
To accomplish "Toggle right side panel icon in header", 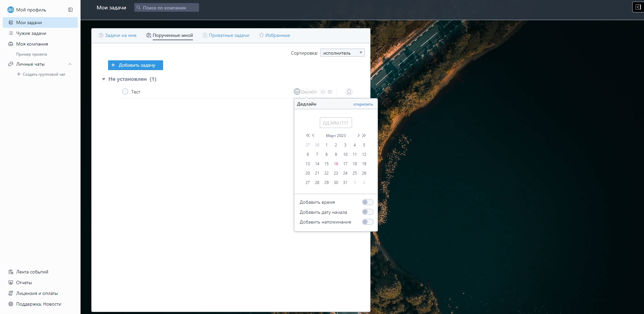I will point(638,7).
